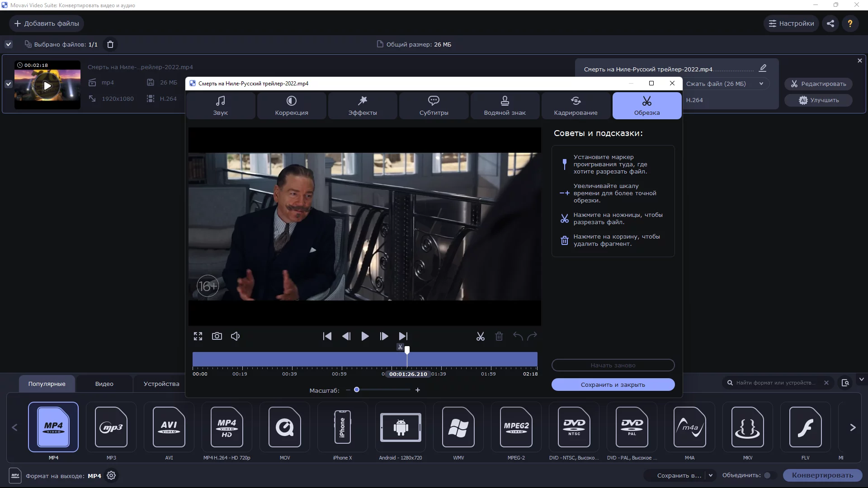This screenshot has width=868, height=488.
Task: Delete selected files with trash icon
Action: (x=110, y=44)
